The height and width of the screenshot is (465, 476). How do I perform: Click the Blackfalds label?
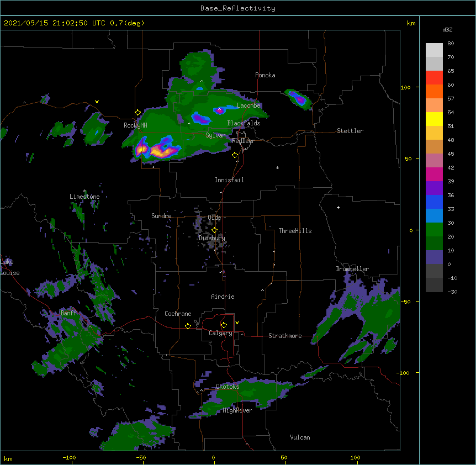coord(244,123)
